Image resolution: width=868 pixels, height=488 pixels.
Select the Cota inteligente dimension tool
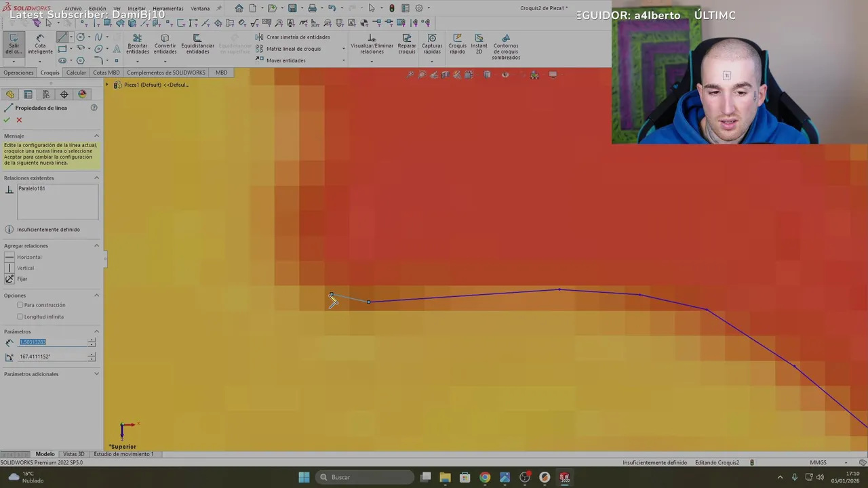point(40,44)
